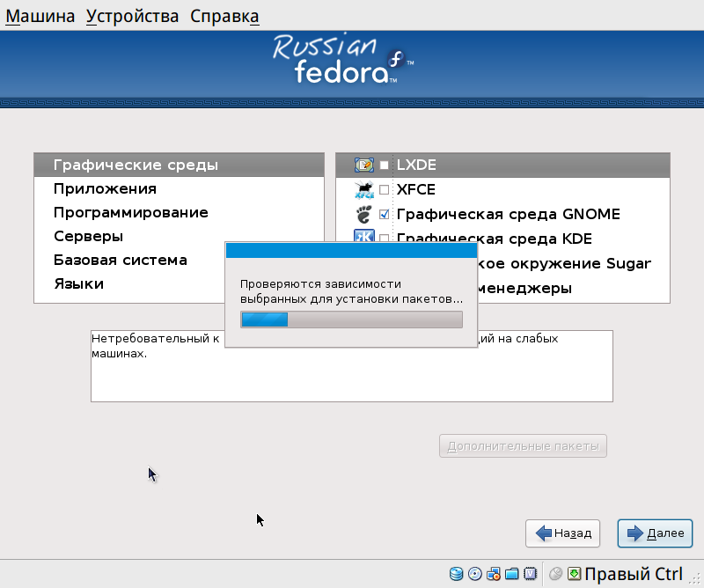The image size is (704, 588).
Task: Enable the XFCE checkbox
Action: click(384, 189)
